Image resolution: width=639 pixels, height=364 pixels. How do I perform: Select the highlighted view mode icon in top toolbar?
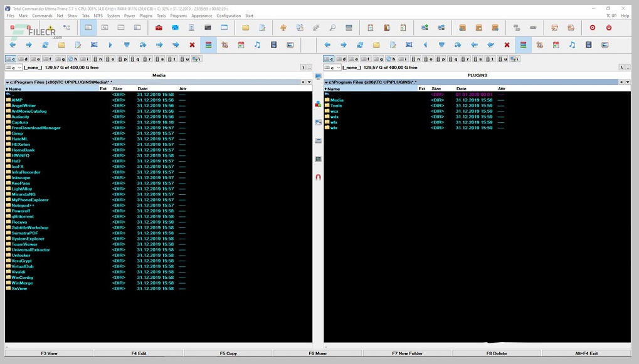[x=88, y=28]
